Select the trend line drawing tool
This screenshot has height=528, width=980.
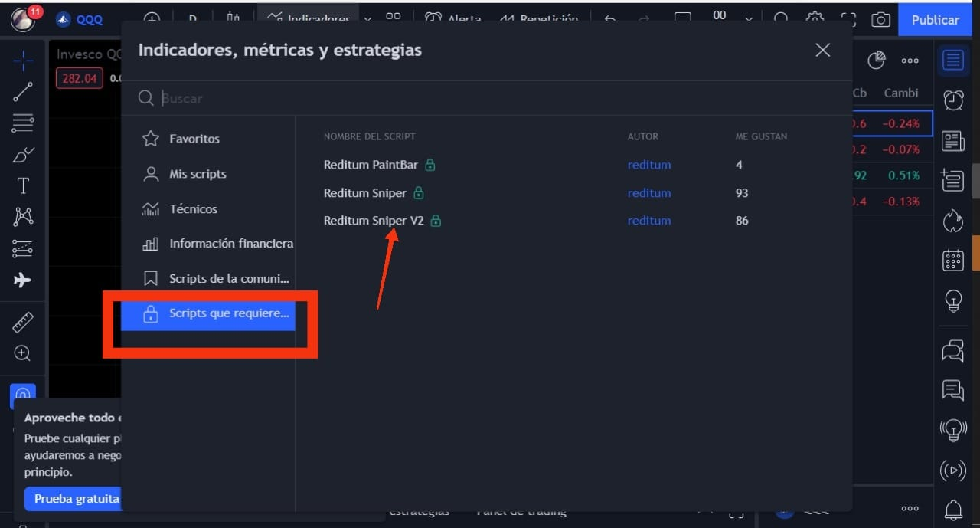(23, 92)
